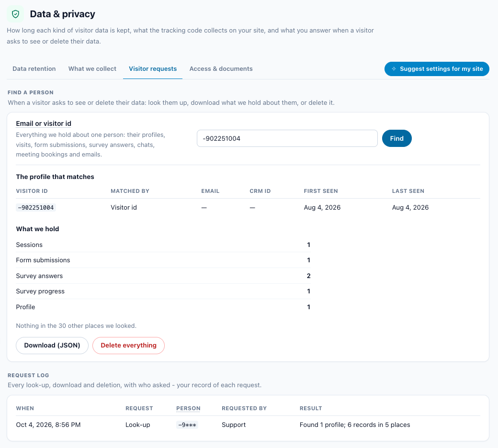
Task: Click Delete everything button
Action: pos(129,346)
